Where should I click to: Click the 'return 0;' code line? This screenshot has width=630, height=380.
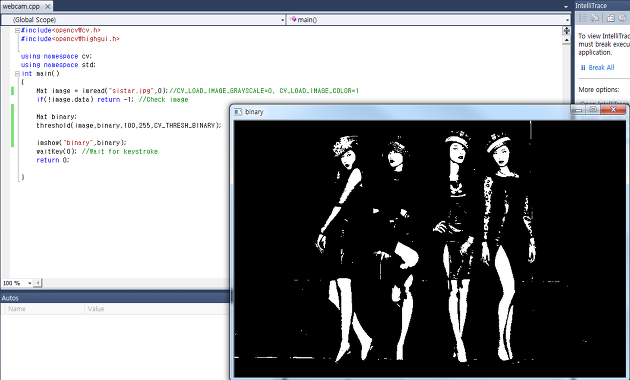coord(53,160)
